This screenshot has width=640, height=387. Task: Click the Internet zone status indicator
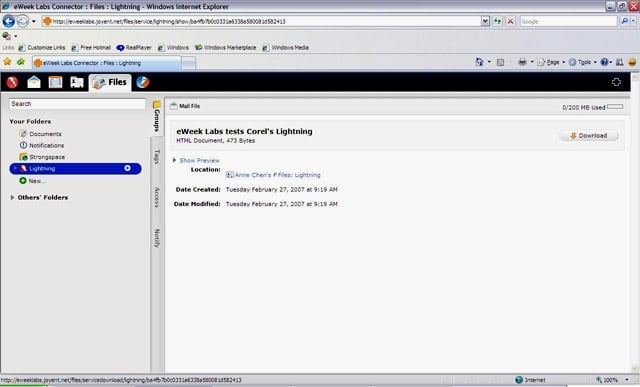point(531,380)
